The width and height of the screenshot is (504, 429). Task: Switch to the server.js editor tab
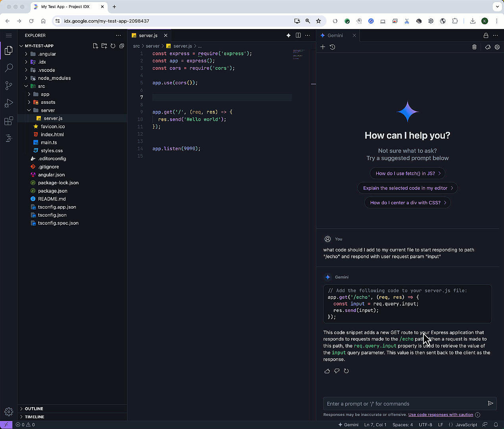(148, 35)
